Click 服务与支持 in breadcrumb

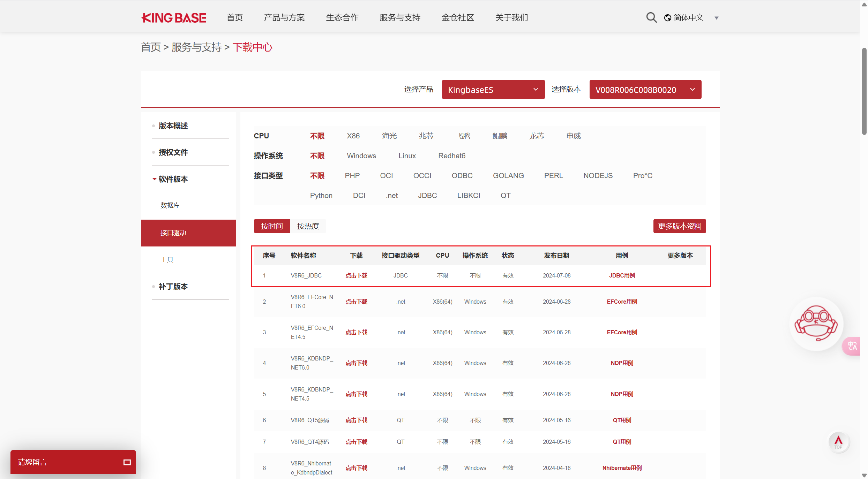click(x=196, y=47)
